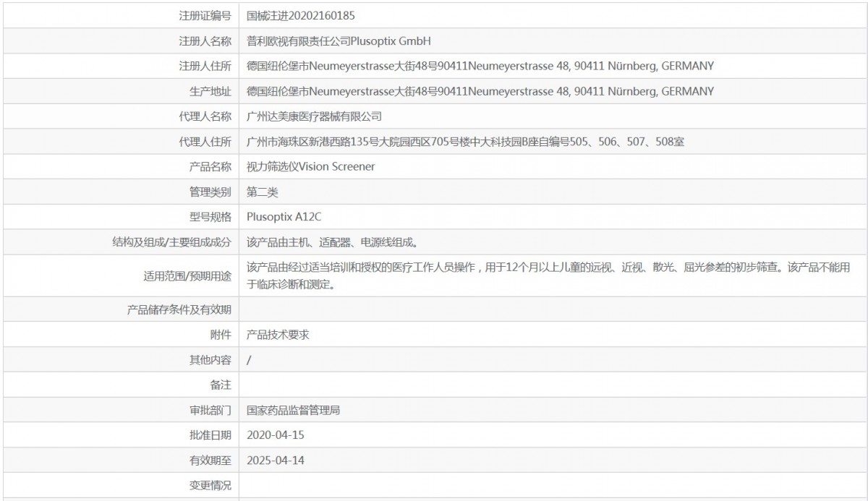The height and width of the screenshot is (501, 868).
Task: Click approval department 国家药品监督管理局
Action: tap(293, 410)
